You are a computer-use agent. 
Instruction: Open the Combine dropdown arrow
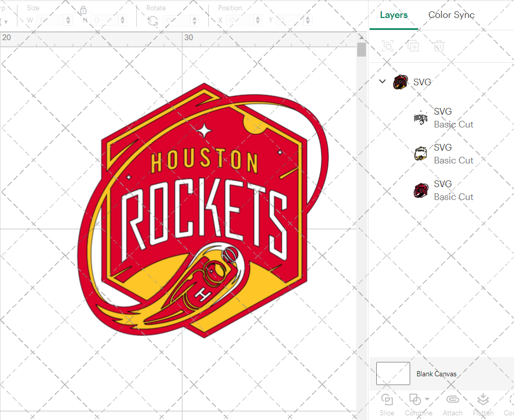[x=427, y=399]
